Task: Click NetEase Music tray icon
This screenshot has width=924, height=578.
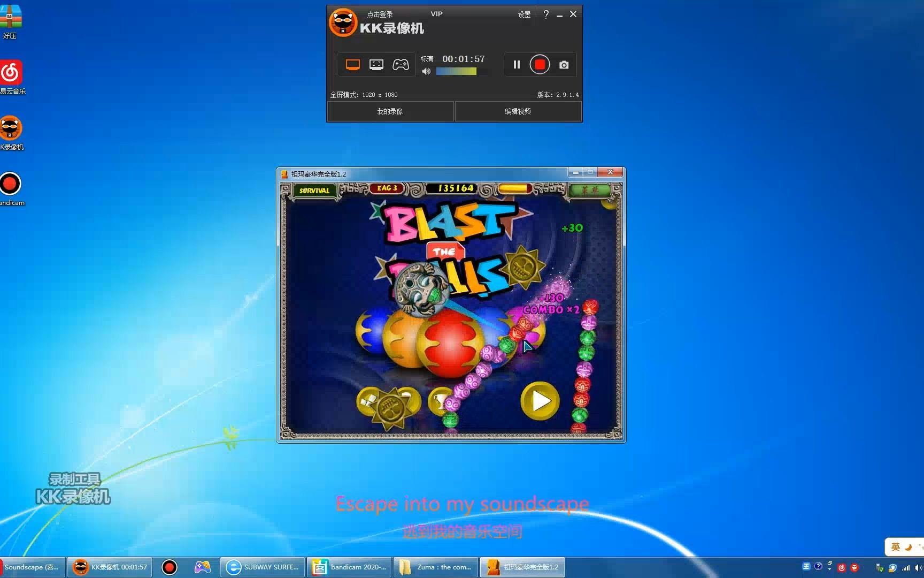Action: pos(842,568)
